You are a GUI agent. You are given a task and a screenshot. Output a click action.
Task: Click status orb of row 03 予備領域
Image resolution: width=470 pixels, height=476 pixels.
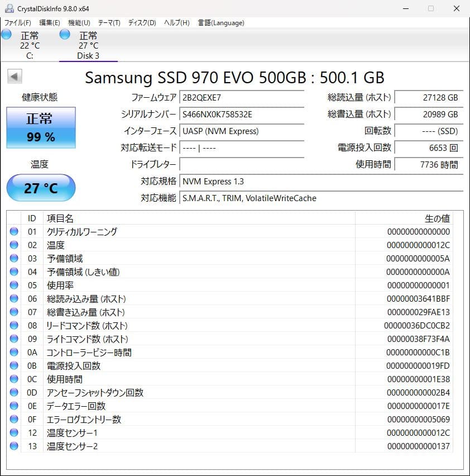click(x=14, y=258)
